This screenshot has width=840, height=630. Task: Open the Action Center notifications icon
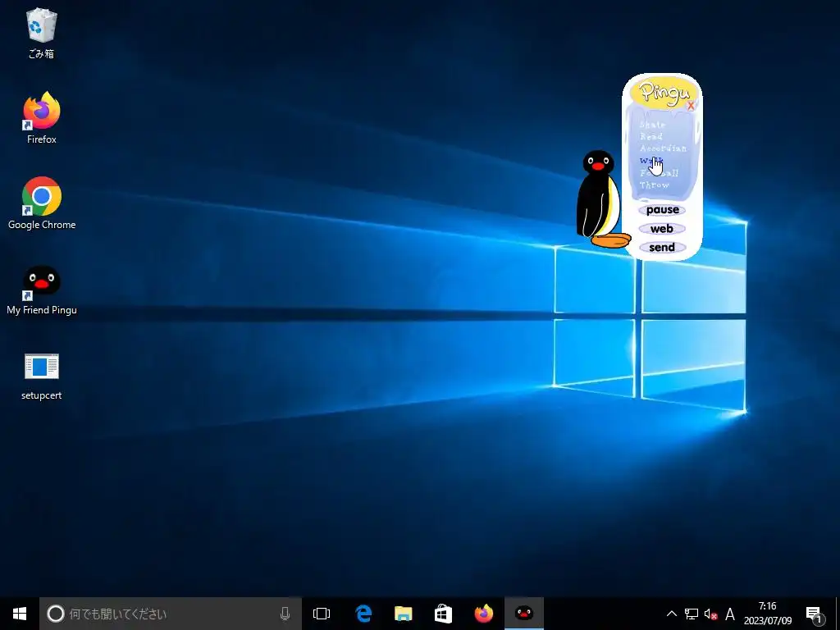(x=815, y=614)
